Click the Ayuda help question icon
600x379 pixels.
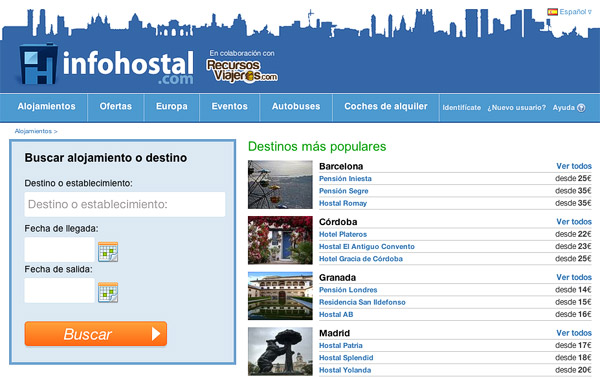581,108
